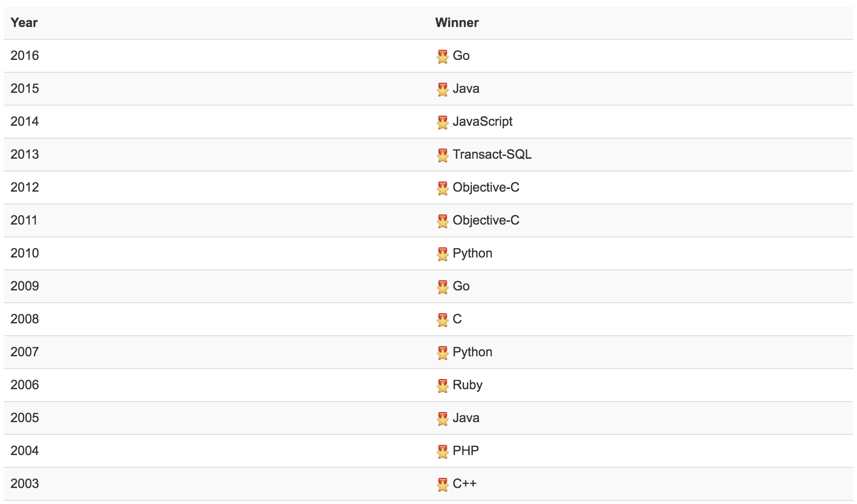
Task: Click the medal icon in the 2008 row
Action: coord(442,320)
